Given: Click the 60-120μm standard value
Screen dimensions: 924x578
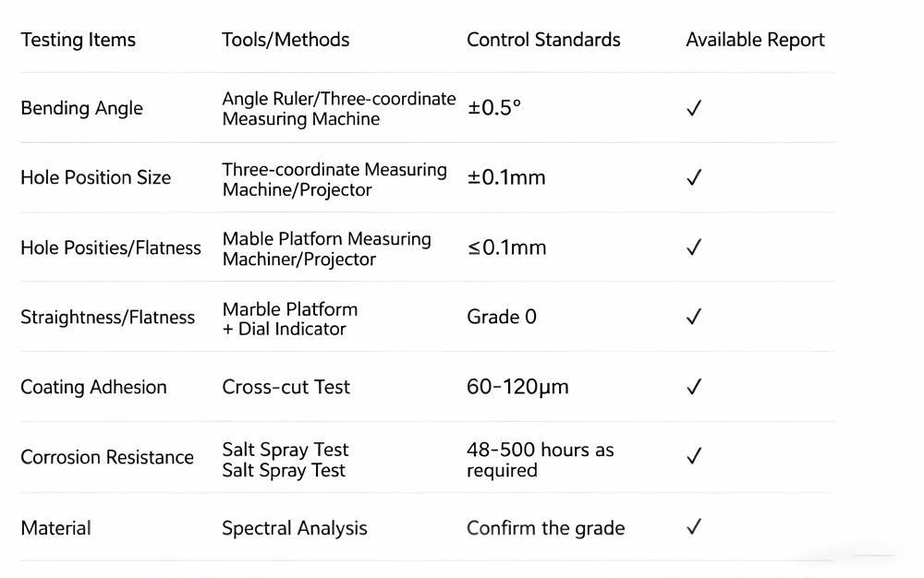Looking at the screenshot, I should click(517, 387).
